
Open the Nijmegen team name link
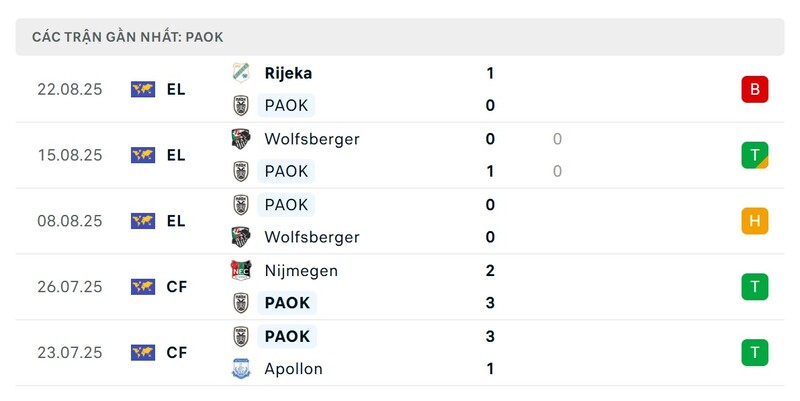point(301,271)
